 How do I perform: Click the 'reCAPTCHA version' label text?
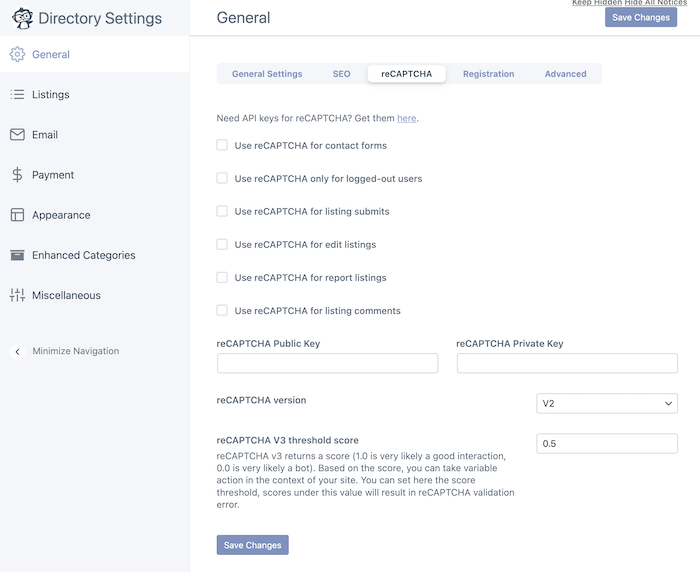tap(261, 400)
